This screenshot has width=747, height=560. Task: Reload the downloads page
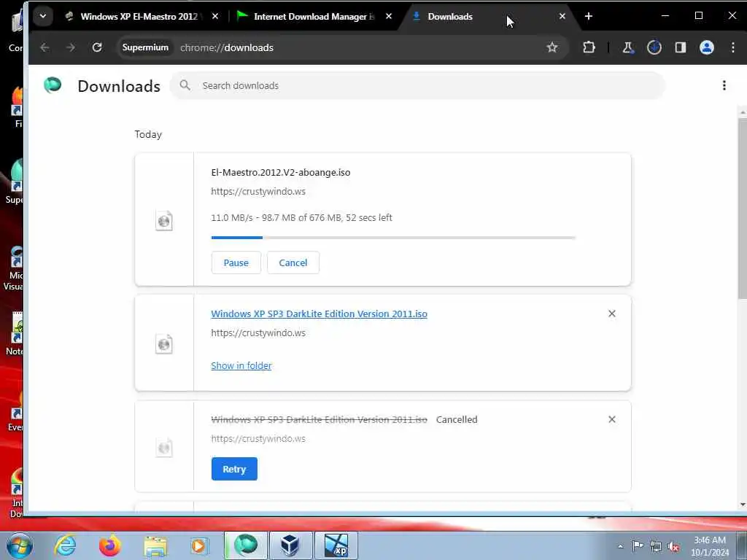click(97, 47)
